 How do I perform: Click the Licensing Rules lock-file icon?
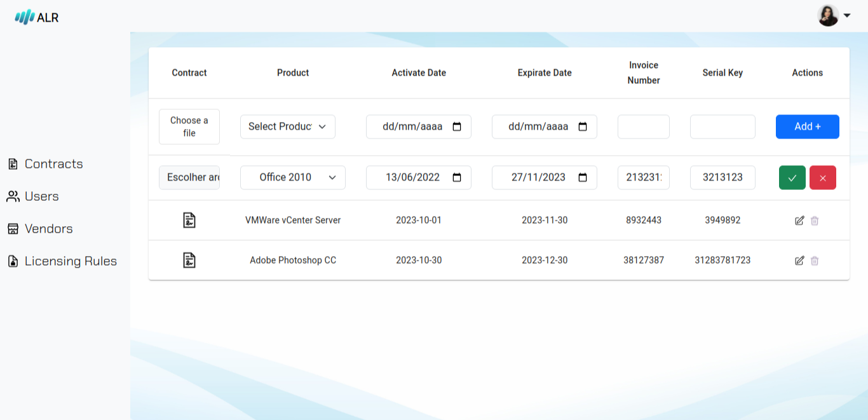(x=13, y=261)
